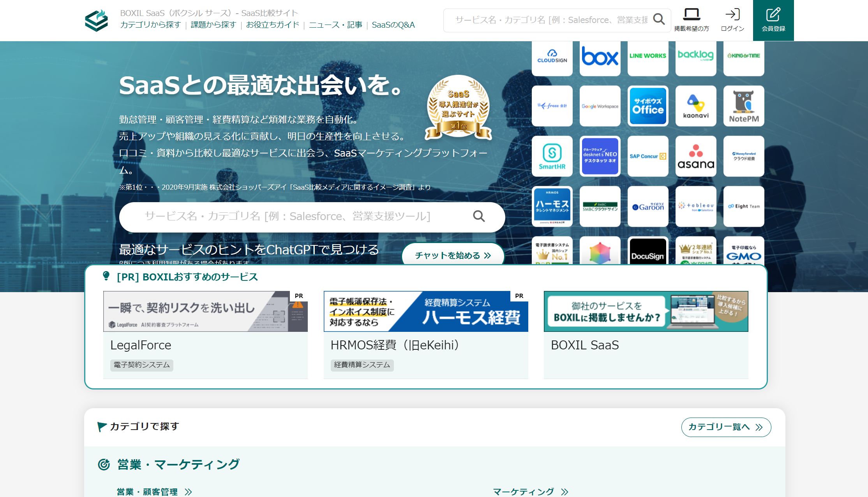This screenshot has width=868, height=497.
Task: Open the kaonavi service tile
Action: (x=696, y=106)
